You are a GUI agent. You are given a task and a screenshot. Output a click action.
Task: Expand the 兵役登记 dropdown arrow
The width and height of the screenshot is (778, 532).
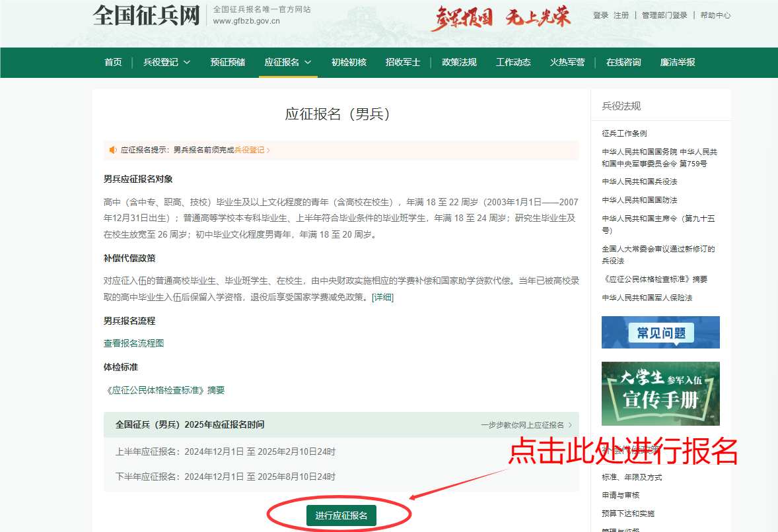187,63
